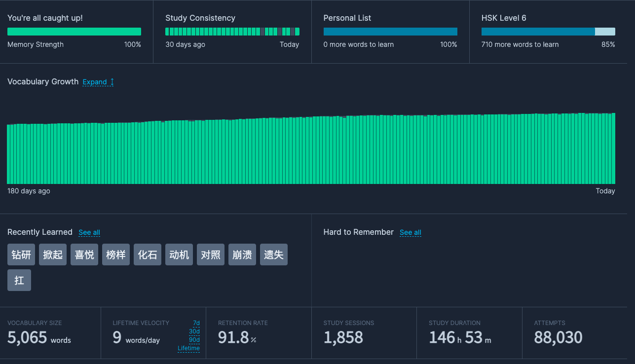Screen dimensions: 635x364
Task: Click the 扛 word tile
Action: [x=19, y=280]
